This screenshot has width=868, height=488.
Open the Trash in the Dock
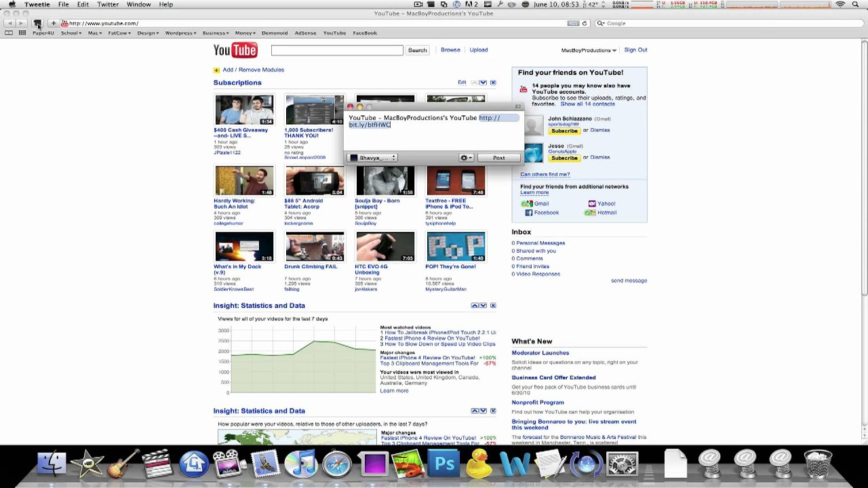[x=816, y=464]
